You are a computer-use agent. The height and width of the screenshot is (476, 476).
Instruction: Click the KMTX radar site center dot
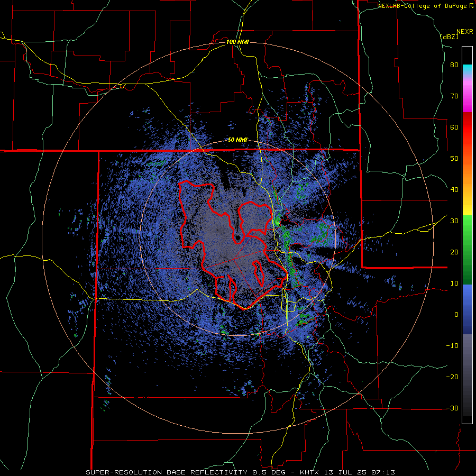coord(237,237)
